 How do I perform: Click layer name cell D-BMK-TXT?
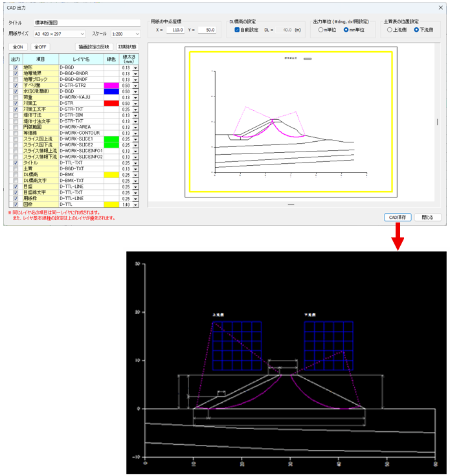[x=82, y=181]
